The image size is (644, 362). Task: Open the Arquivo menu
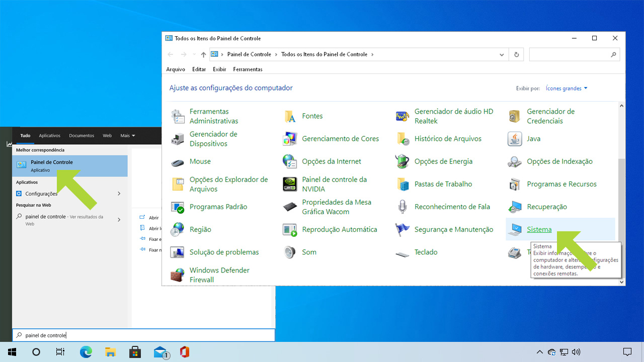click(176, 69)
